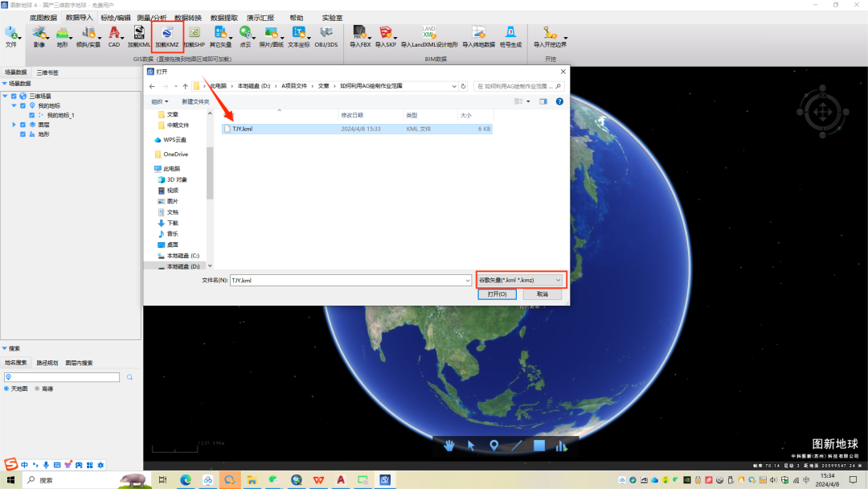Screen dimensions: 868x489
Task: Click the 桩号生成 icon
Action: (x=510, y=36)
